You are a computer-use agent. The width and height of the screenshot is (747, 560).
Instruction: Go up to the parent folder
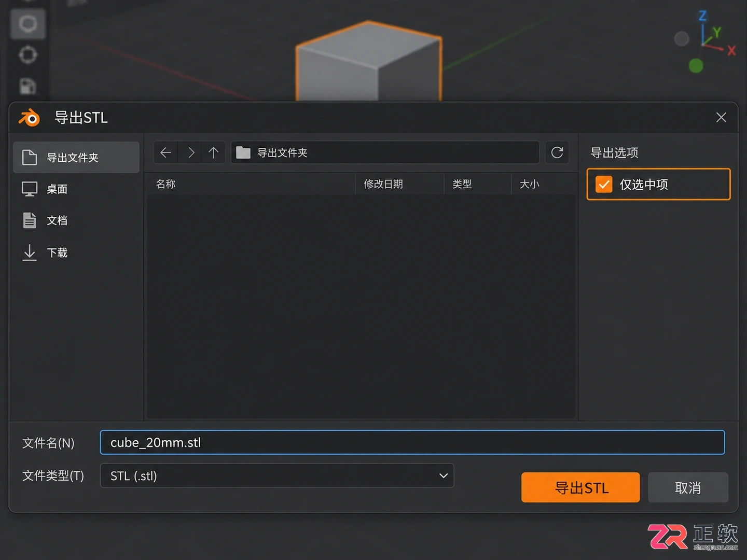pyautogui.click(x=213, y=152)
